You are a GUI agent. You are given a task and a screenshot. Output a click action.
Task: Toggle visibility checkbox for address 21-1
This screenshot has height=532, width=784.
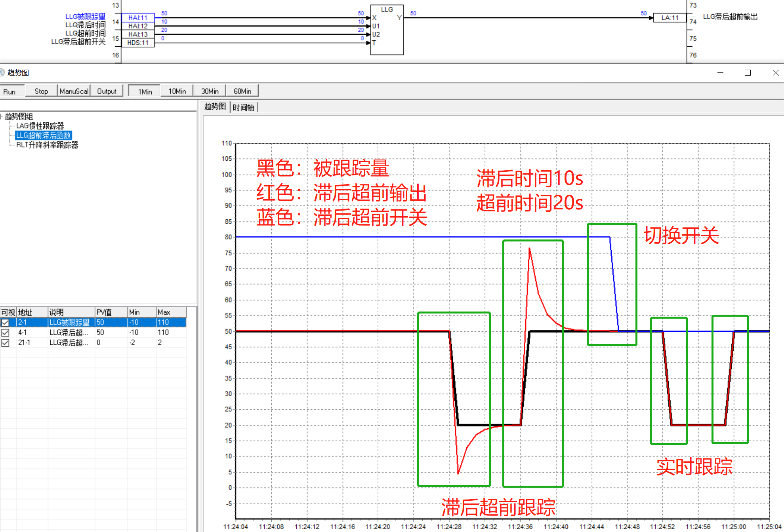5,343
